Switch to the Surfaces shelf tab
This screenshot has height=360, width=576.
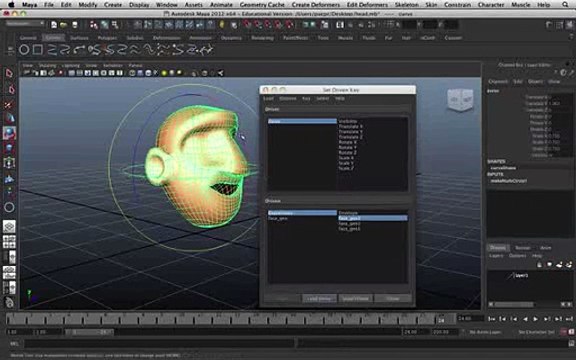(x=79, y=38)
